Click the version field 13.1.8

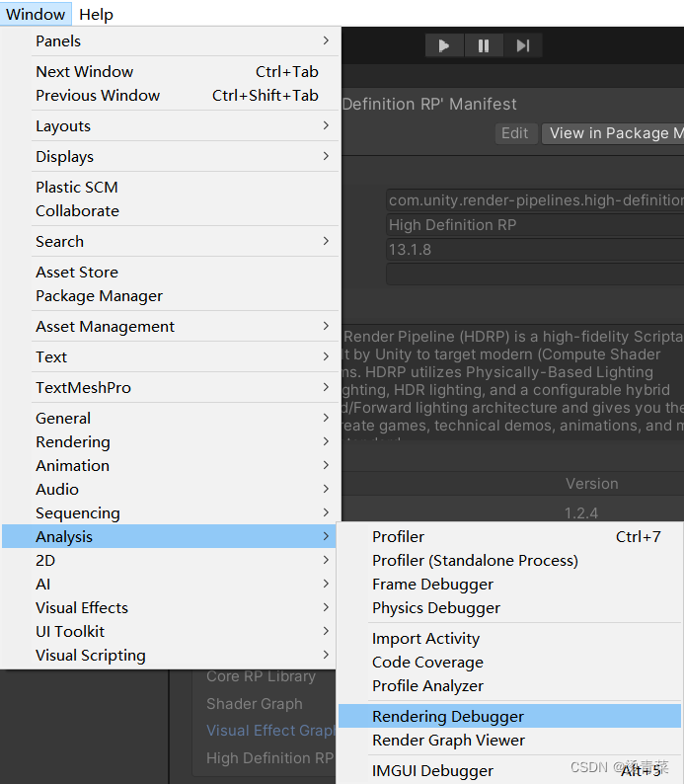535,250
